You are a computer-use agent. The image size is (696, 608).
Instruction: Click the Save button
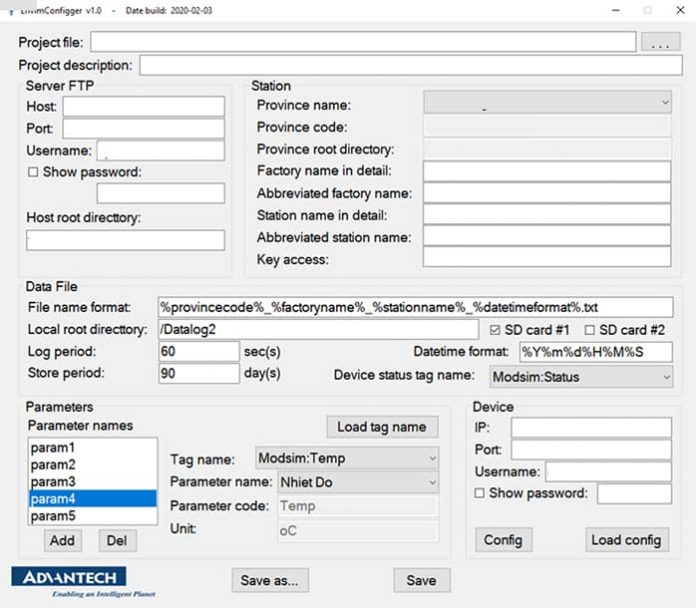[x=422, y=580]
